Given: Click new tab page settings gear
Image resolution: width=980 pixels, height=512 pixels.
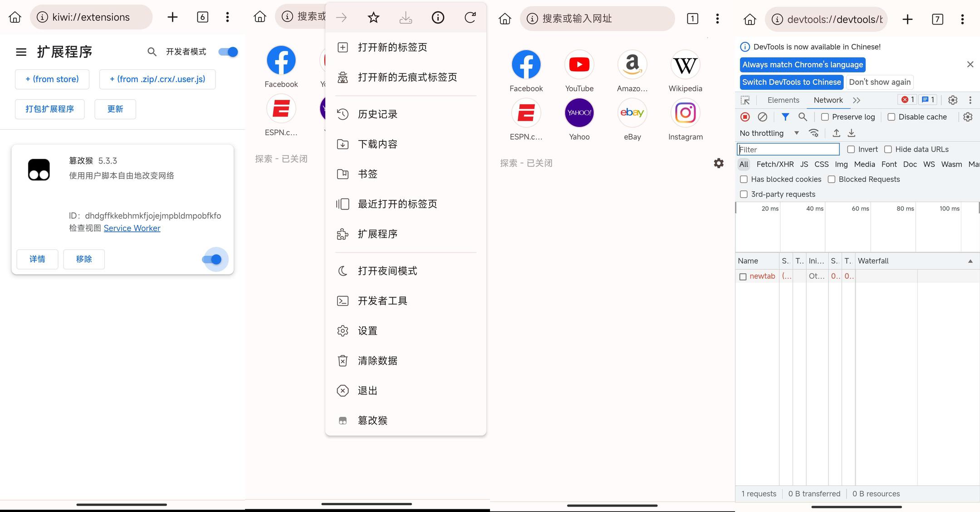Looking at the screenshot, I should (719, 163).
